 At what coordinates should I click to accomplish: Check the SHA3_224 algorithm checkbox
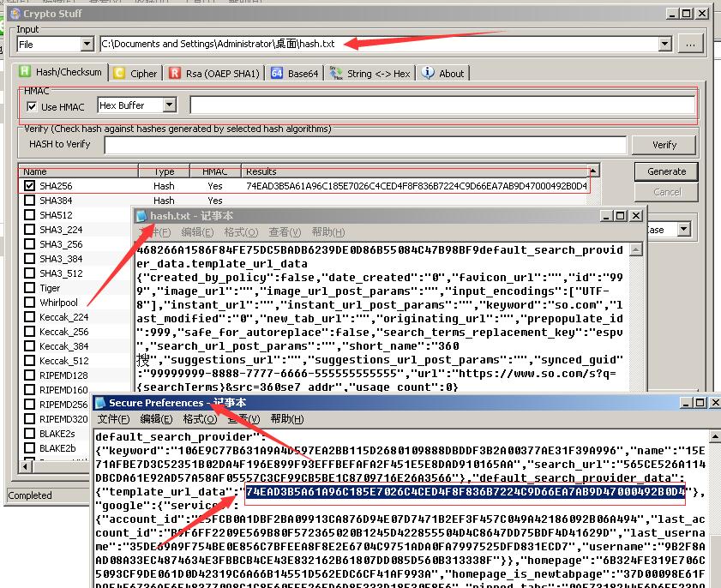pos(30,230)
